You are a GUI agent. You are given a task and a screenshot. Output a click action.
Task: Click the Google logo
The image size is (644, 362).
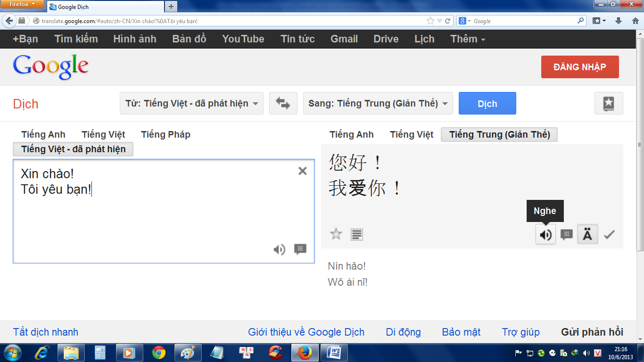[51, 67]
